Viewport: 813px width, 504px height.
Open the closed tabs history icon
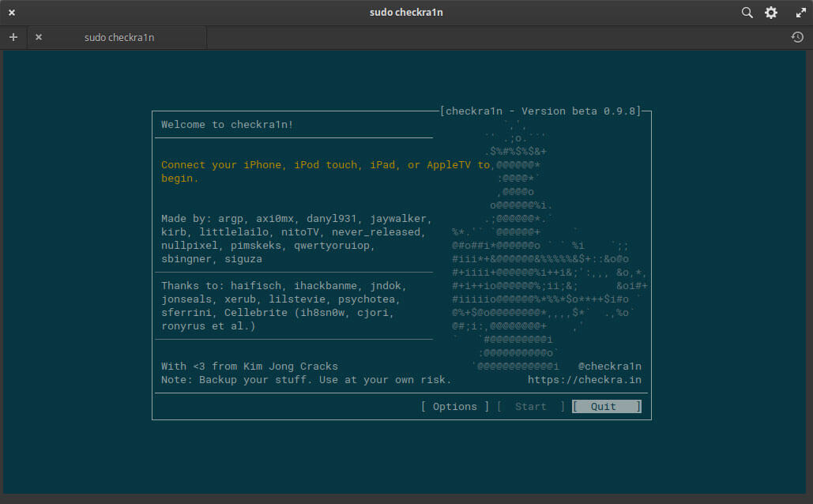coord(797,37)
